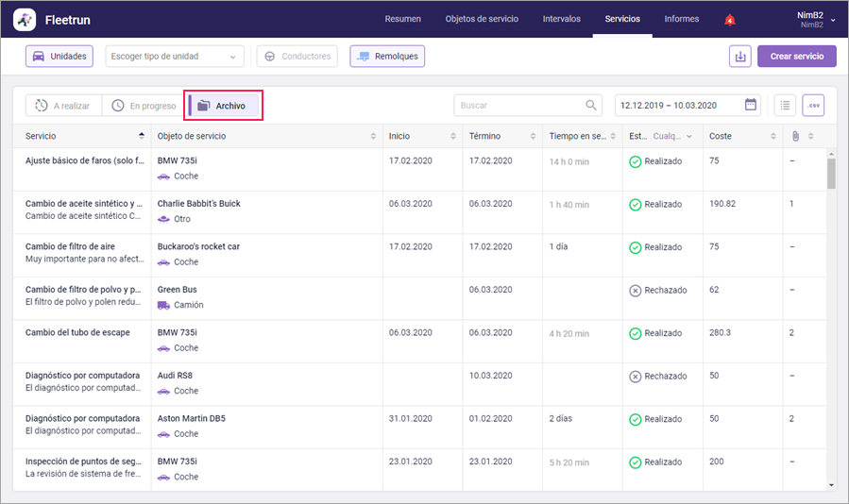
Task: Click the Fleetrun logo icon
Action: coord(25,20)
